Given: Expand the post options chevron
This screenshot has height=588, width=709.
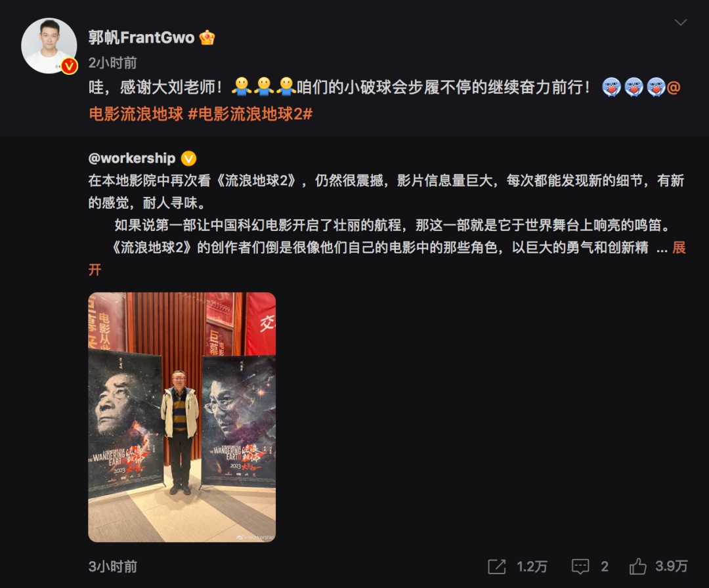Looking at the screenshot, I should coord(681,22).
